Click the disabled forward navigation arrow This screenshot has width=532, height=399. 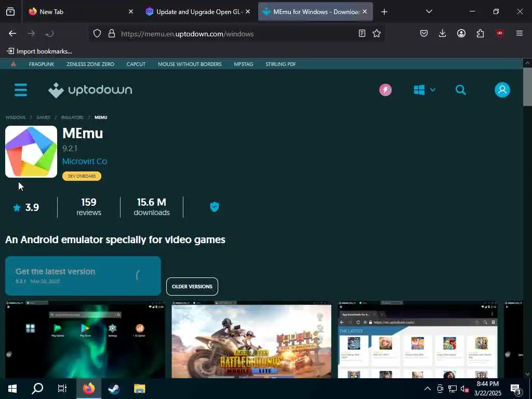31,33
